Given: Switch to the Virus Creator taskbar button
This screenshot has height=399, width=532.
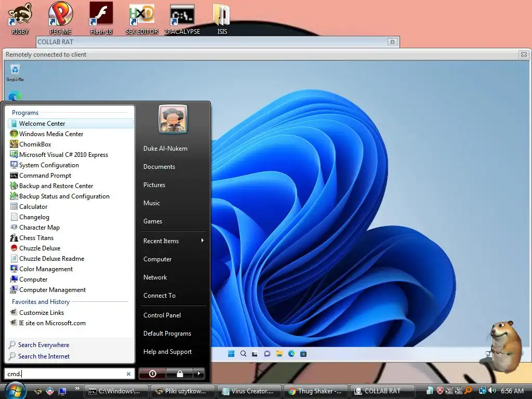Looking at the screenshot, I should click(249, 391).
